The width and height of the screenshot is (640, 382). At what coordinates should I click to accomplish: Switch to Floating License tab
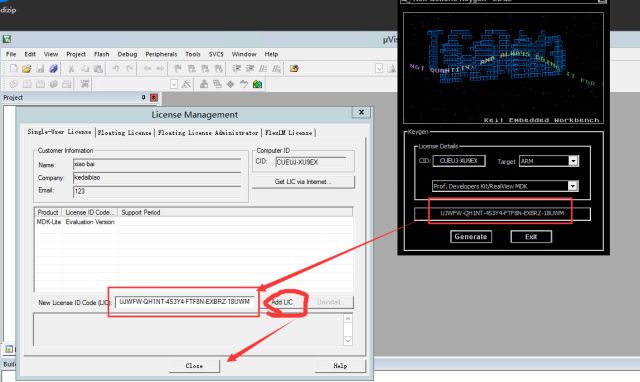pos(124,133)
